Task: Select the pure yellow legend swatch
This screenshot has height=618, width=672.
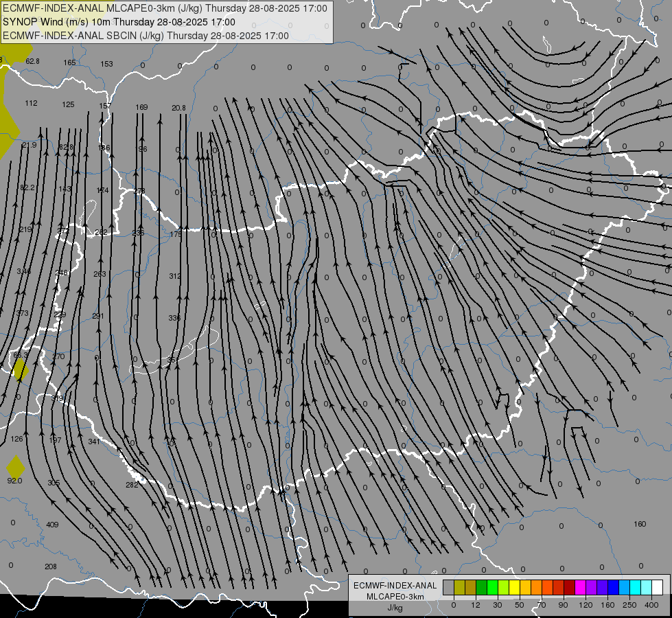Action: point(514,587)
